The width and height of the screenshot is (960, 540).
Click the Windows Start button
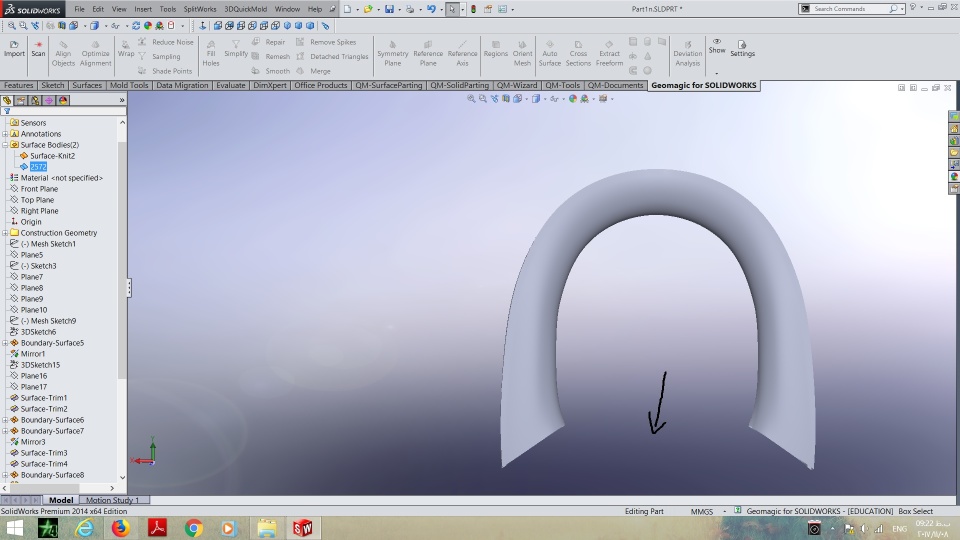(13, 528)
